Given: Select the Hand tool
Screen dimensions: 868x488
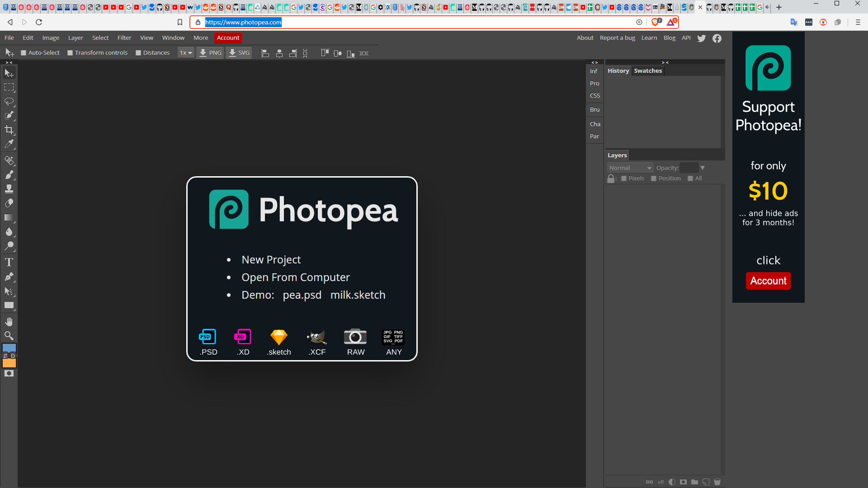Looking at the screenshot, I should pyautogui.click(x=9, y=322).
